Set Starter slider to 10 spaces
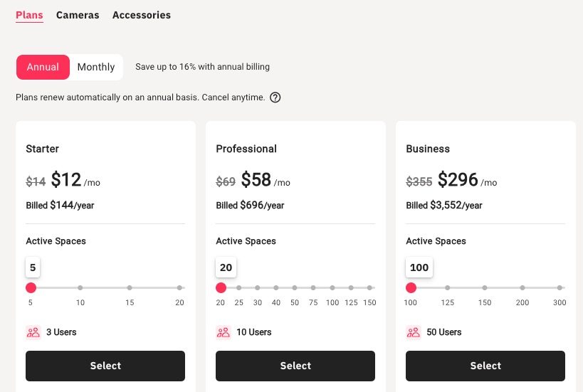This screenshot has width=583, height=392. pos(80,288)
